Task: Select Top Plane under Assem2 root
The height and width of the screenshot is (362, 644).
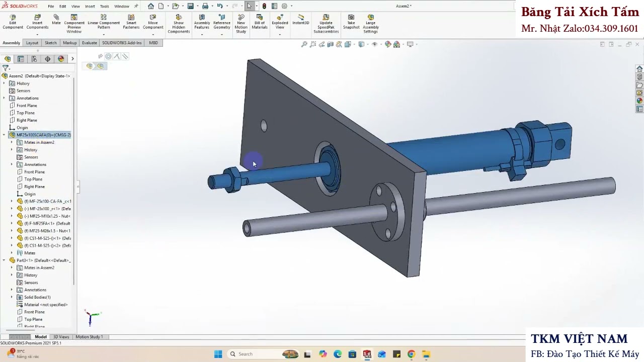Action: 26,113
